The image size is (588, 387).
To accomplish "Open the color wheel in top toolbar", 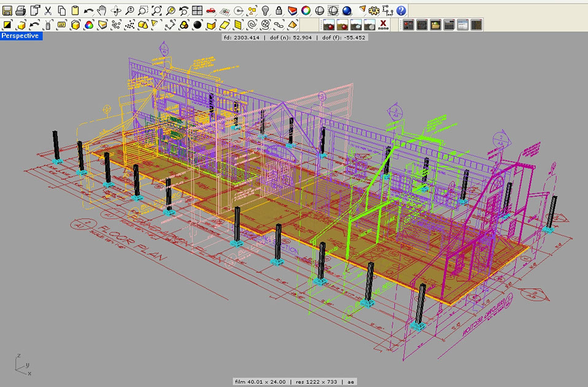I will coord(306,10).
